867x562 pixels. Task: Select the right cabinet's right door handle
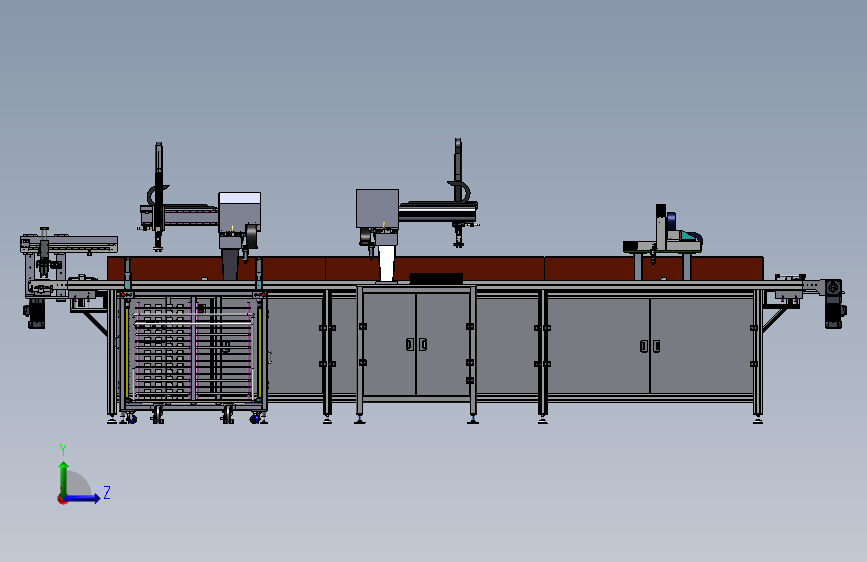[656, 346]
